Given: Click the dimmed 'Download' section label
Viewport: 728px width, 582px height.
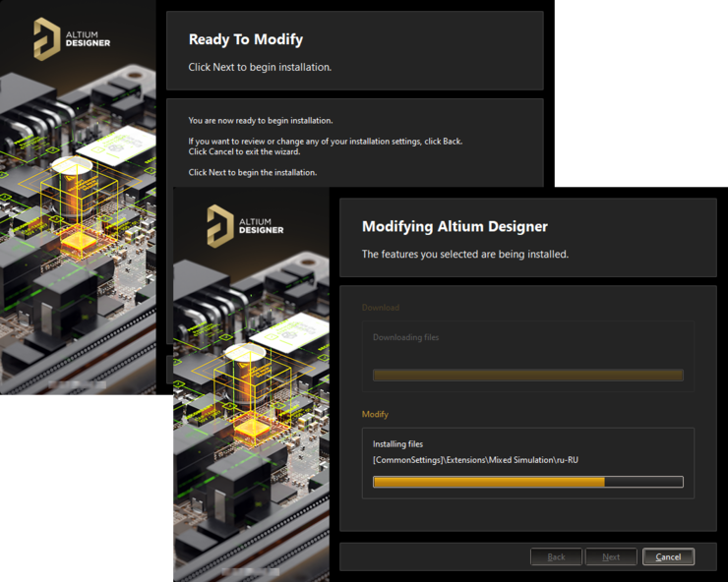Looking at the screenshot, I should tap(381, 308).
